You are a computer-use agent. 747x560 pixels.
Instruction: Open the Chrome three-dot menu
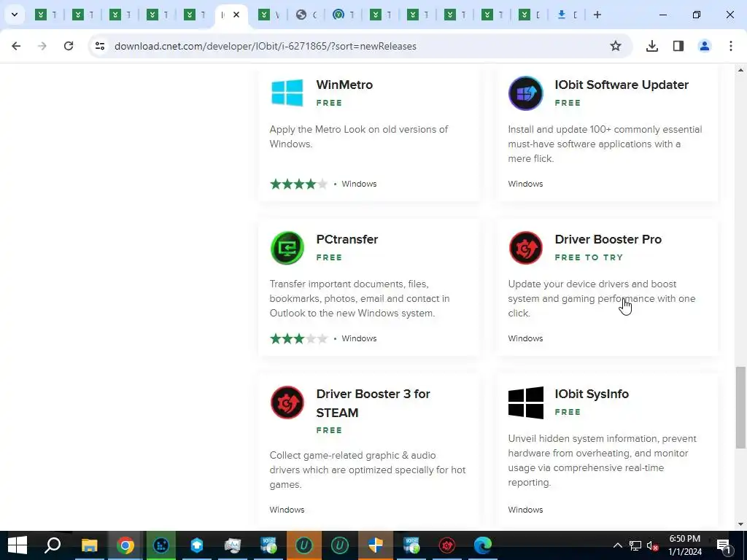tap(731, 46)
